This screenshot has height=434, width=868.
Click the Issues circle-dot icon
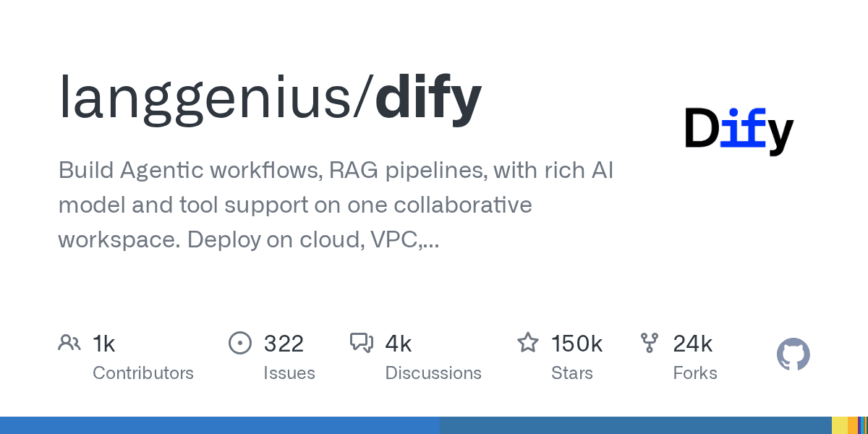click(x=239, y=343)
